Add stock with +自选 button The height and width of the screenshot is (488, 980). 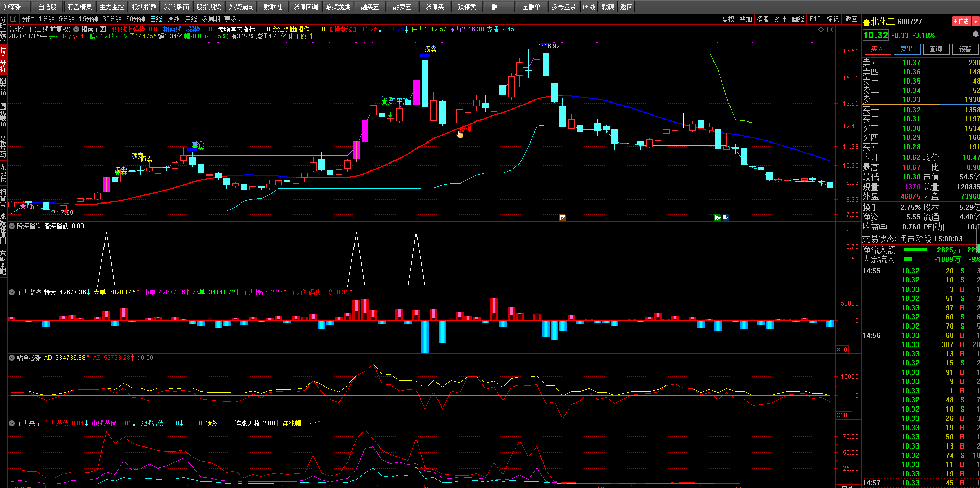[x=962, y=21]
